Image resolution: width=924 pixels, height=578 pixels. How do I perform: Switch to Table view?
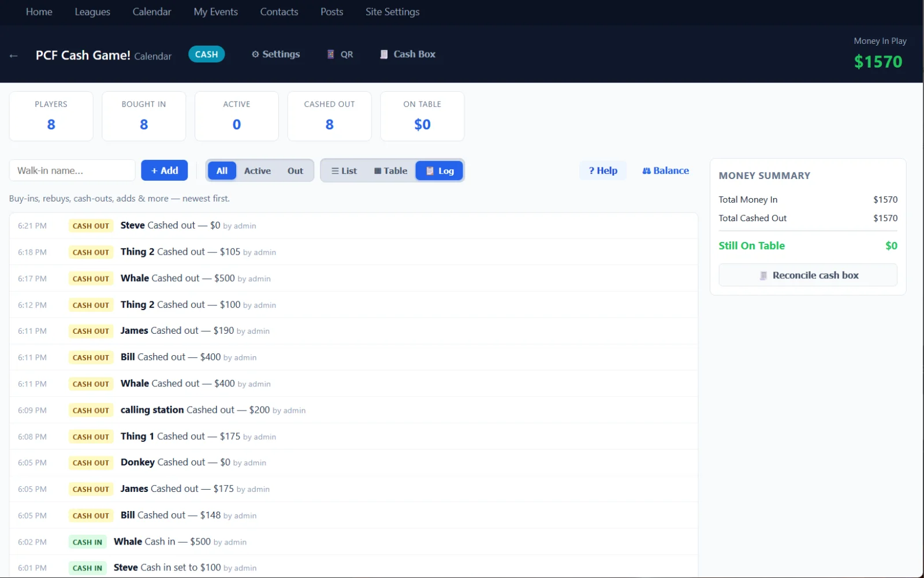click(391, 171)
